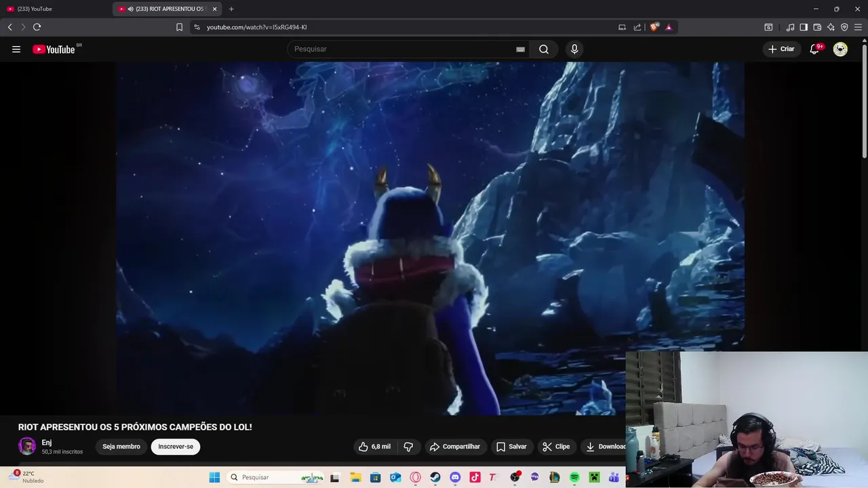
Task: Open the browser main menu
Action: pos(858,27)
